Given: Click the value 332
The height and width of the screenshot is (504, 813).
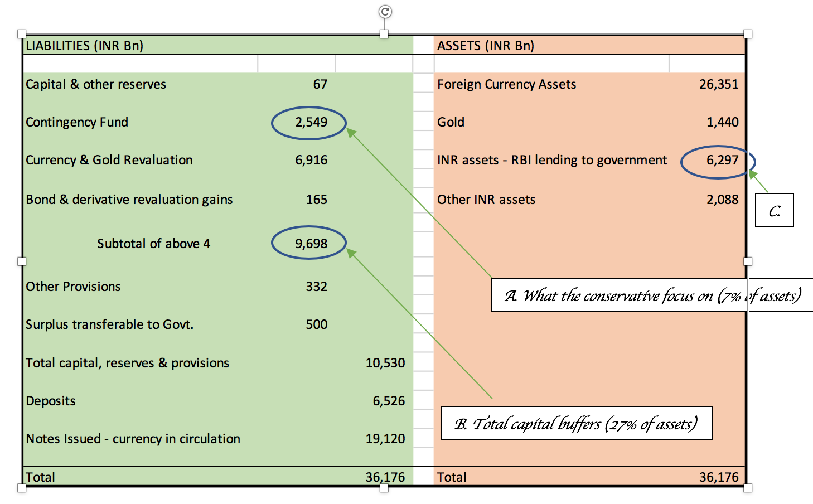Looking at the screenshot, I should [317, 287].
